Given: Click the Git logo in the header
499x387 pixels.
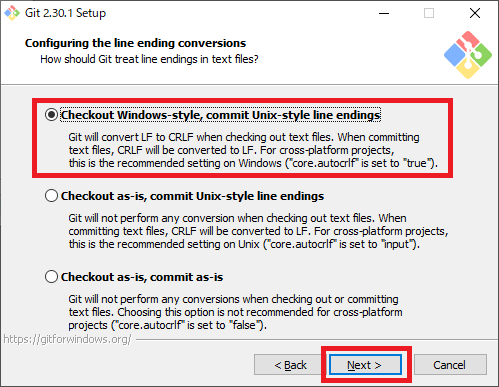Looking at the screenshot, I should (x=468, y=55).
